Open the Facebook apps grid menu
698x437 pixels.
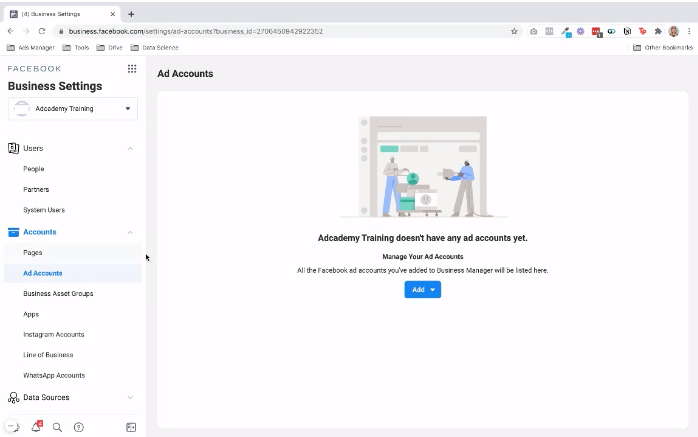(x=132, y=69)
